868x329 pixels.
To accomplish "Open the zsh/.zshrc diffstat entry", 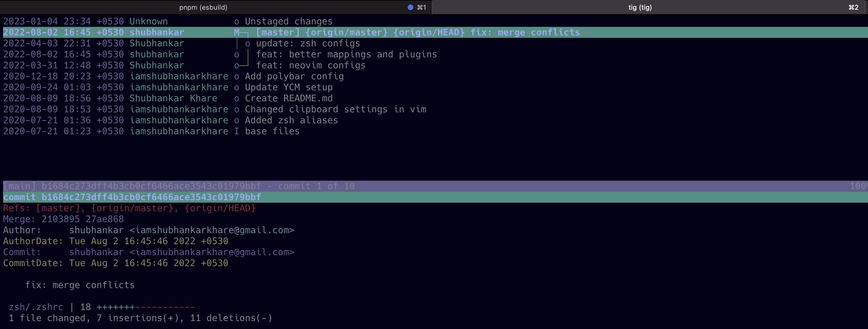I will (x=102, y=307).
